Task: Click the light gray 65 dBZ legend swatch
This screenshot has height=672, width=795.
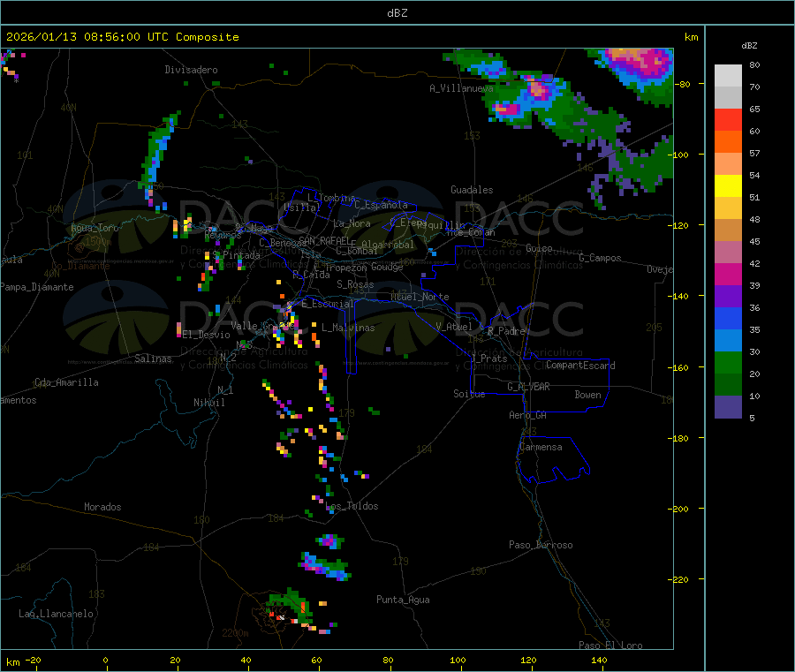Action: tap(728, 98)
